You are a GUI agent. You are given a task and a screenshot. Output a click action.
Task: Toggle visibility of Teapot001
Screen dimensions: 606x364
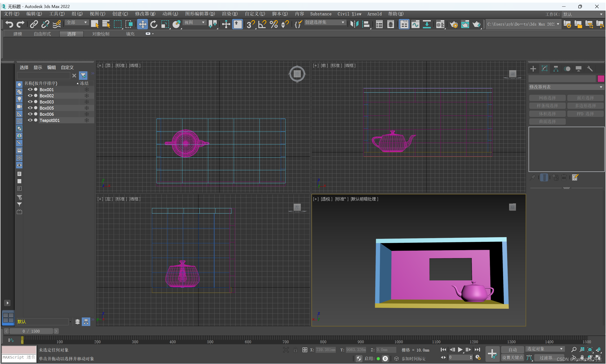[x=30, y=120]
